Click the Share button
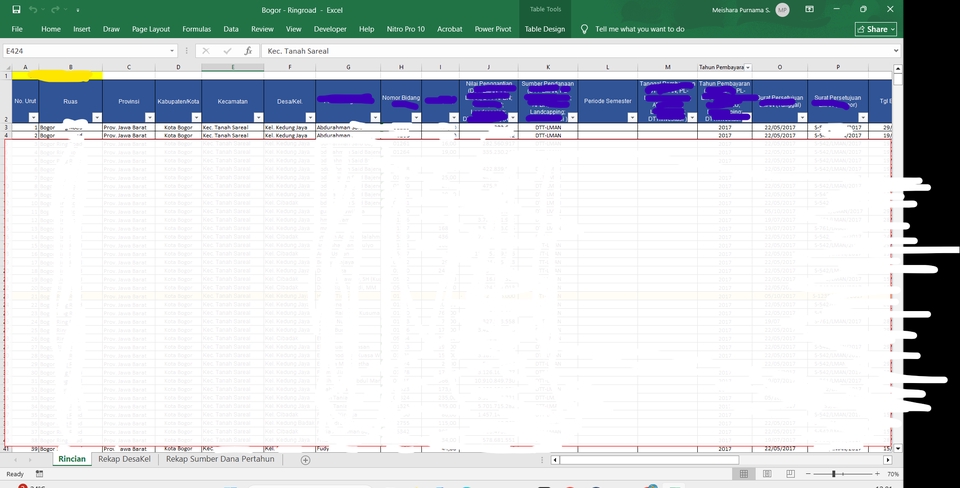Screen dimensions: 960x488 [x=876, y=29]
